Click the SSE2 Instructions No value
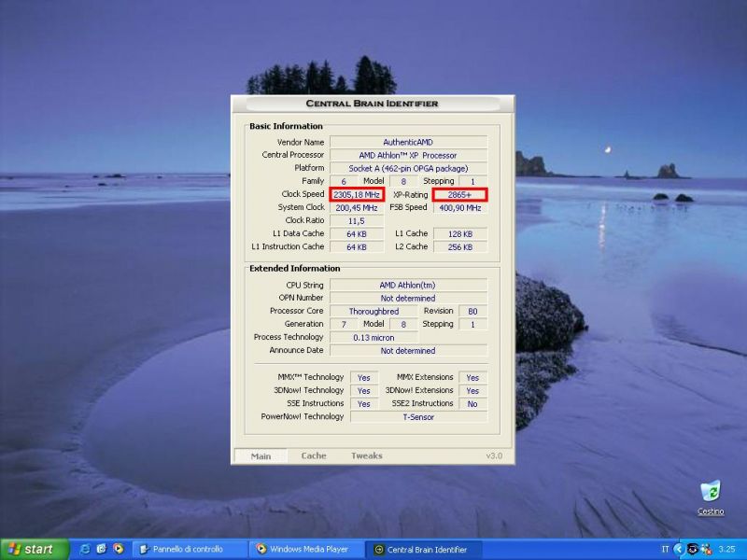This screenshot has height=560, width=747. 472,403
